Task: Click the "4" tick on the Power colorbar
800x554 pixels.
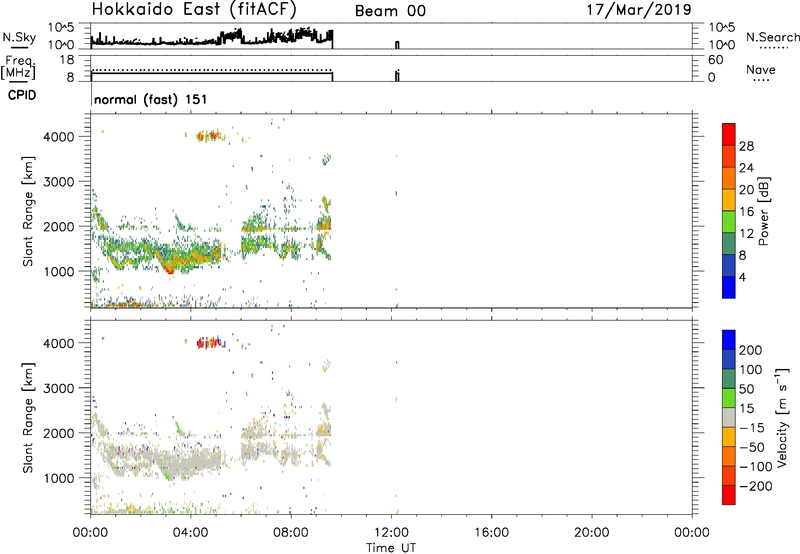Action: click(742, 277)
